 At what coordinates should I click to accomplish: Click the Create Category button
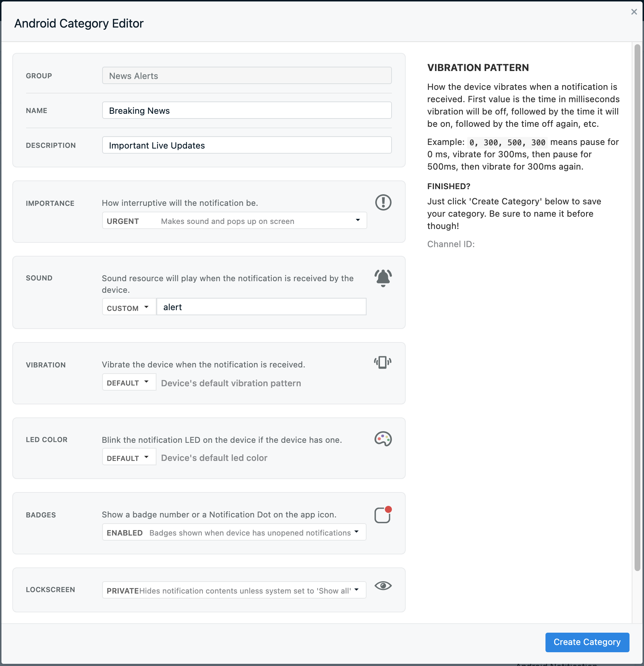click(587, 642)
